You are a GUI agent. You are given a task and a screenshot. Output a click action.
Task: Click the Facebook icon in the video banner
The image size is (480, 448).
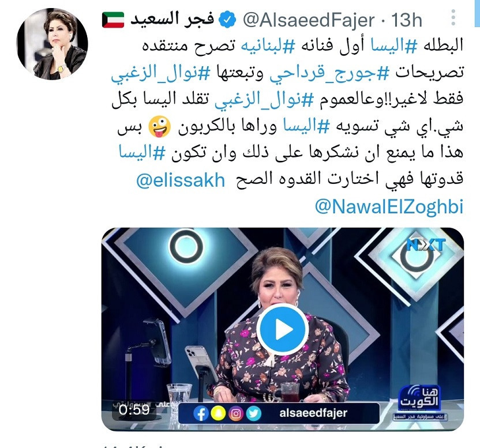point(201,414)
